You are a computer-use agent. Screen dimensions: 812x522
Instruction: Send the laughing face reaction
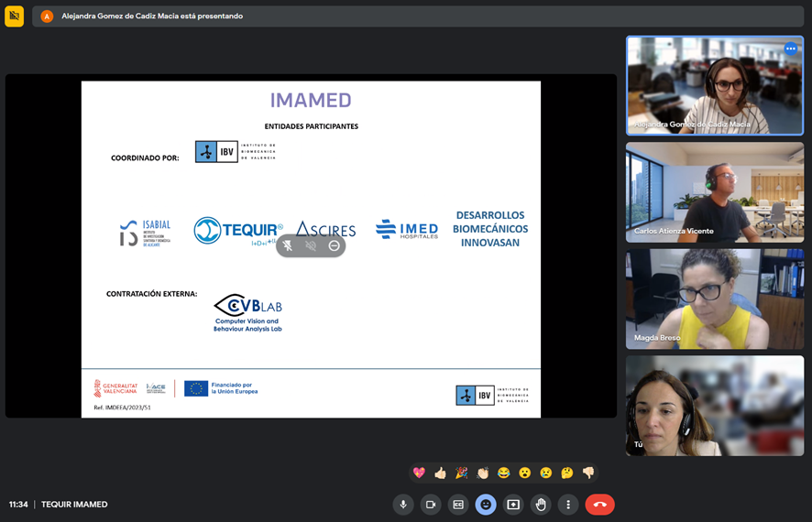point(504,473)
